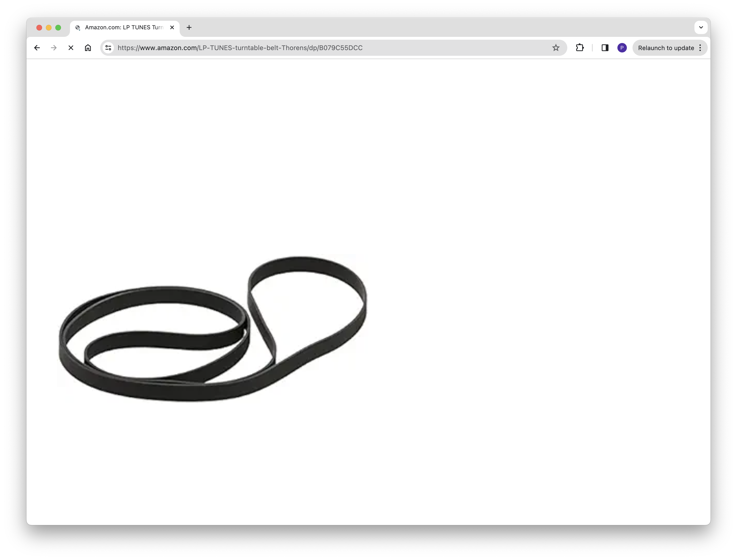Viewport: 737px width, 560px height.
Task: Toggle the side panel
Action: point(605,48)
